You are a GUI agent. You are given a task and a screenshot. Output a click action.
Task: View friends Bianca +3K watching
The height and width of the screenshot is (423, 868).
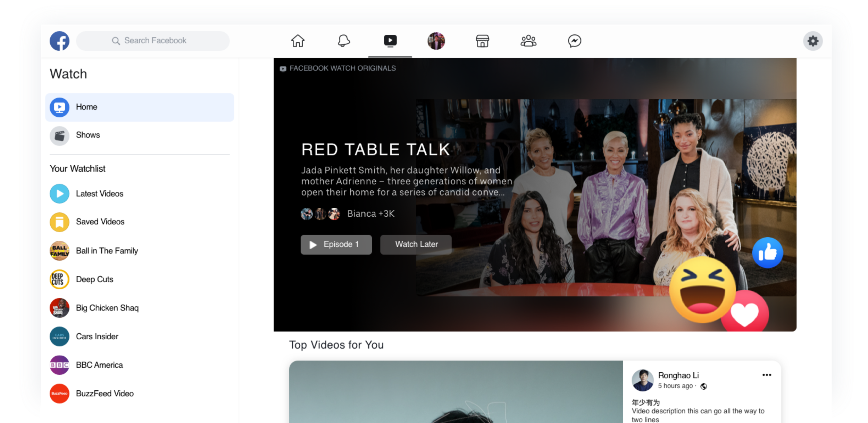tap(348, 214)
